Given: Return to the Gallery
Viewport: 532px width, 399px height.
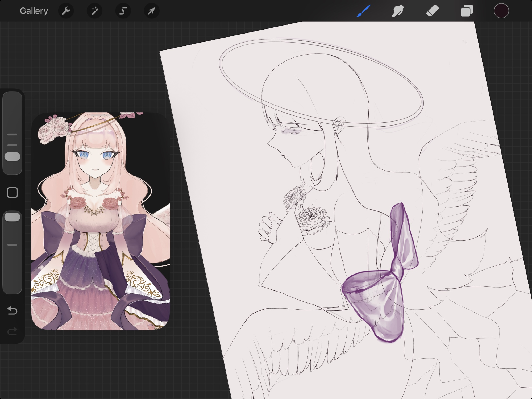Looking at the screenshot, I should [34, 11].
